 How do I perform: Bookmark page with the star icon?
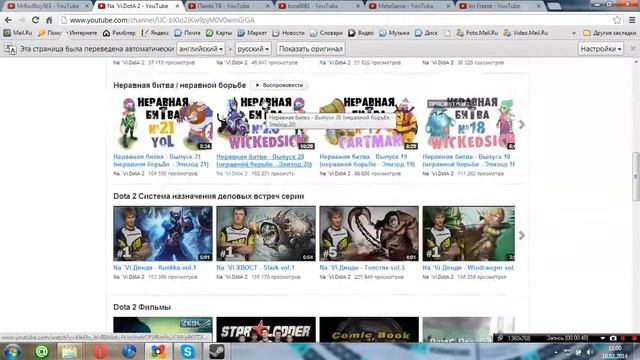coord(617,20)
